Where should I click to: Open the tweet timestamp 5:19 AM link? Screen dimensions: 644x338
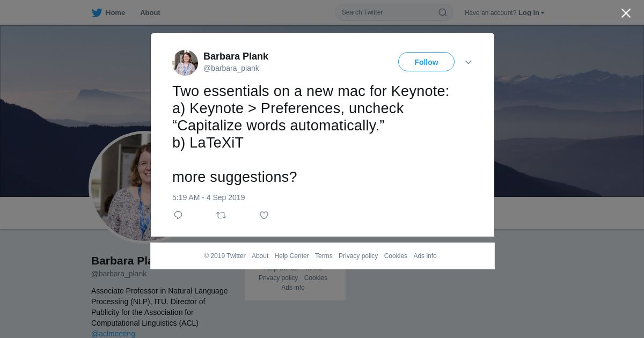[x=208, y=197]
